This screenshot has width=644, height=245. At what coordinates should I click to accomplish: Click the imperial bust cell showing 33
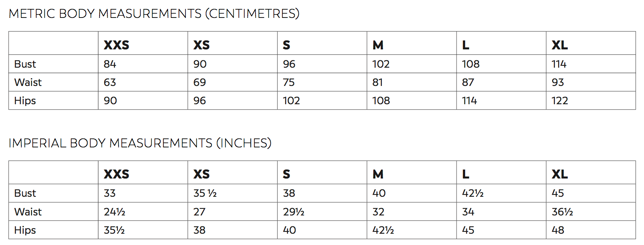pos(110,193)
